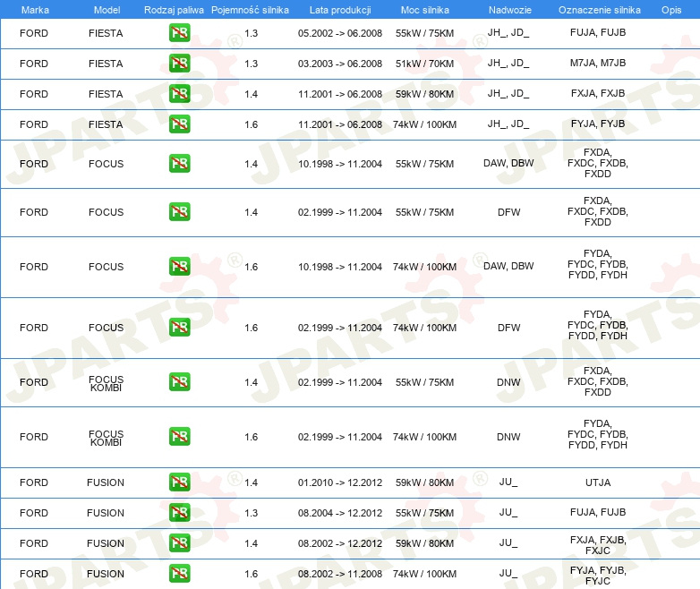Click fuel icon for Focus Kombi 1.4 row
The image size is (700, 589).
(x=179, y=382)
